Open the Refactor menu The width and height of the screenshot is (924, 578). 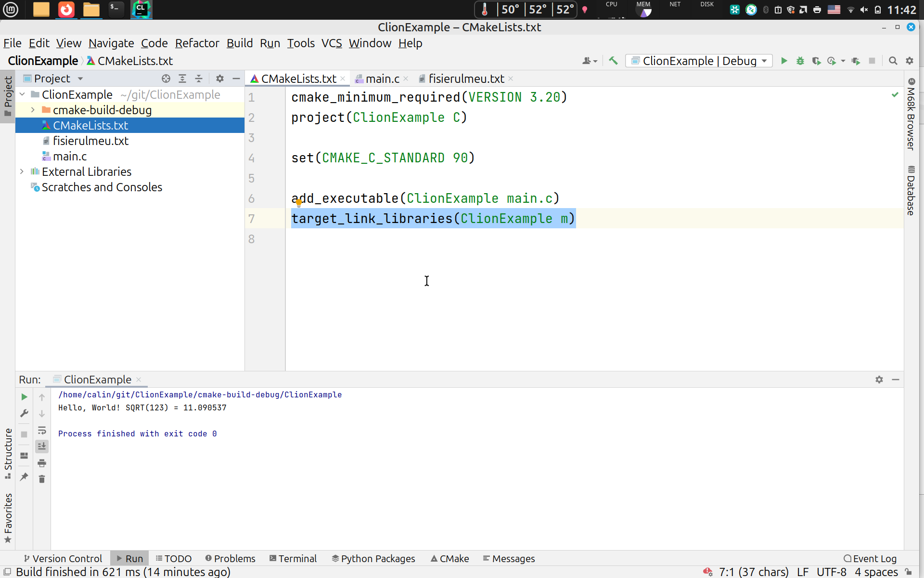point(197,43)
